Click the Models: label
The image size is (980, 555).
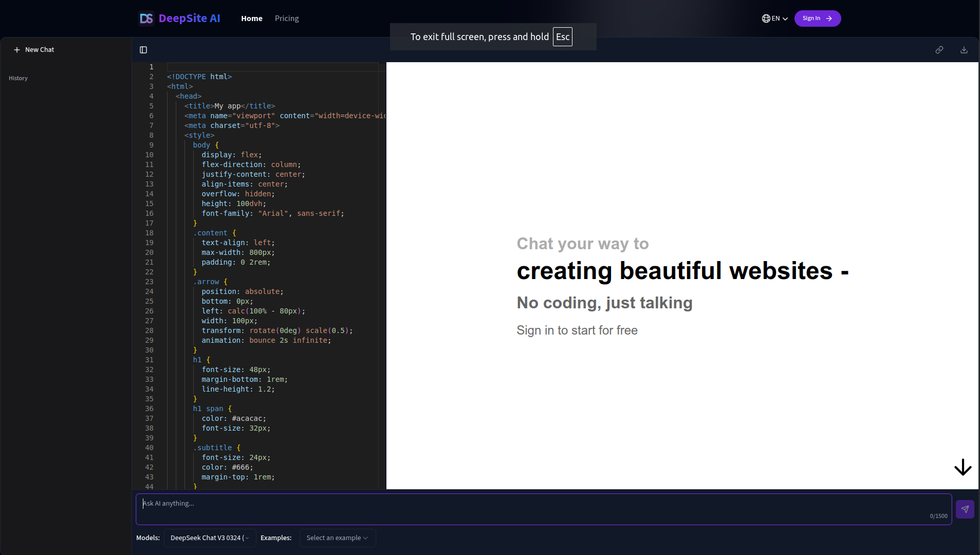tap(148, 538)
